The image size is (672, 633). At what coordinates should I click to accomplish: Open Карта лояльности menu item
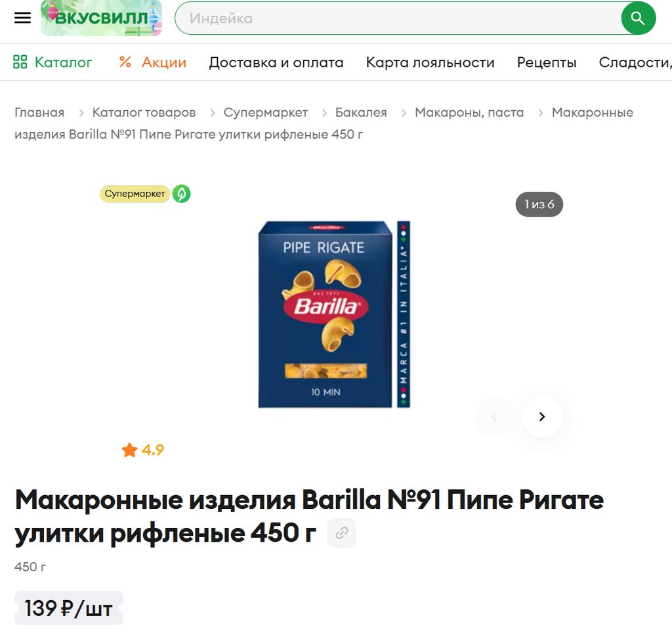[430, 62]
